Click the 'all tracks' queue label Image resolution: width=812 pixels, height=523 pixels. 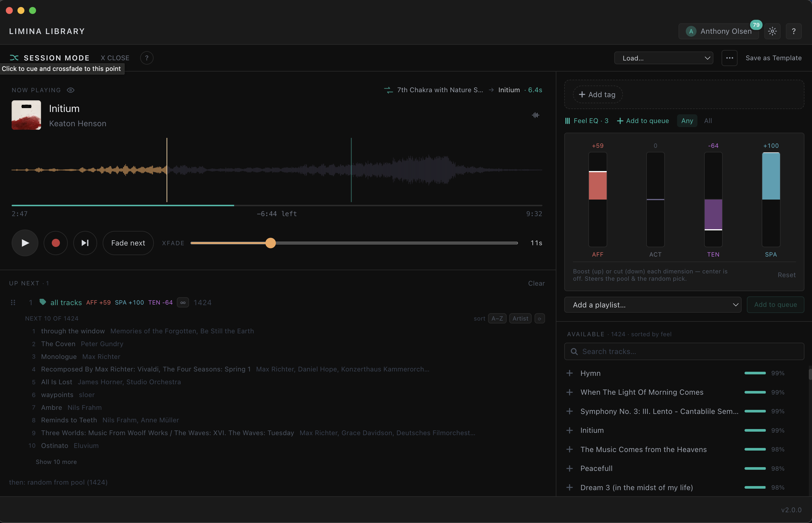[x=66, y=302]
